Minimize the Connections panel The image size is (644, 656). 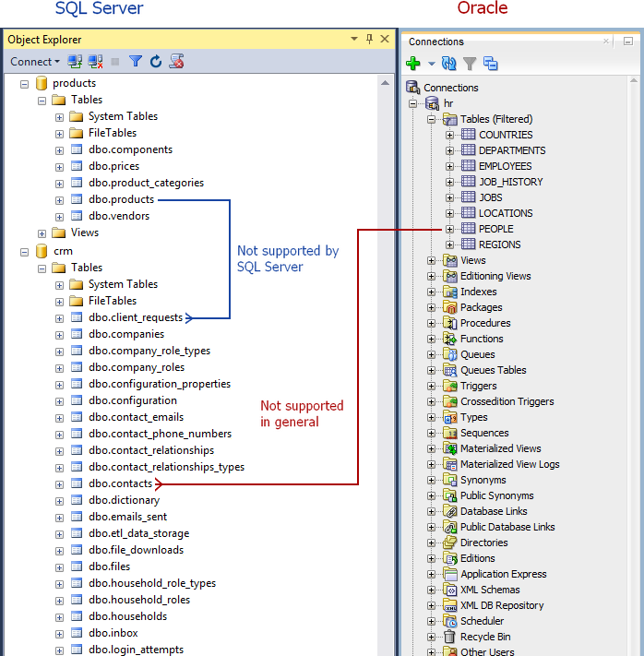pos(627,42)
